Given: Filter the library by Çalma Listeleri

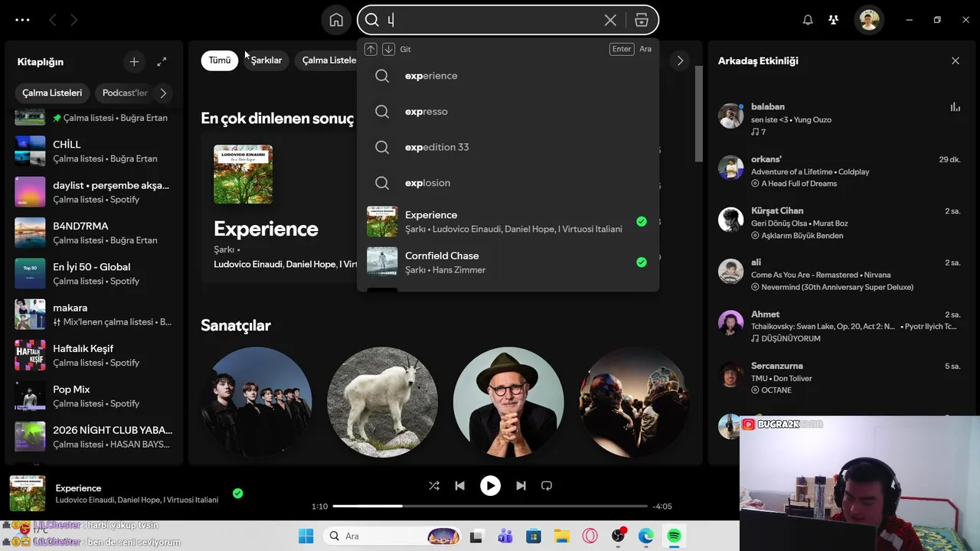Looking at the screenshot, I should 52,93.
